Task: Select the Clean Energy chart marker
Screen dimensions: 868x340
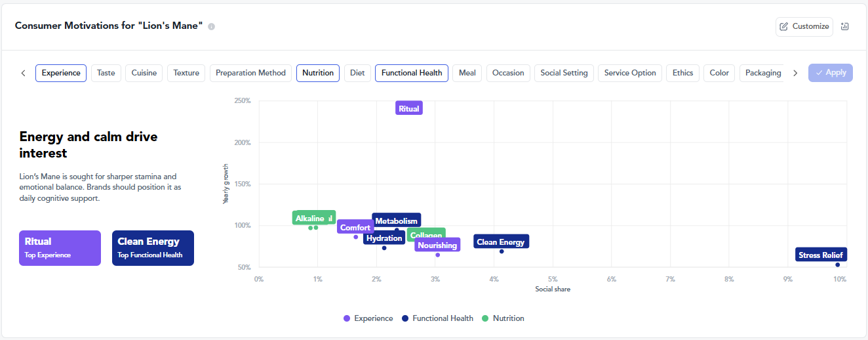Action: (500, 242)
